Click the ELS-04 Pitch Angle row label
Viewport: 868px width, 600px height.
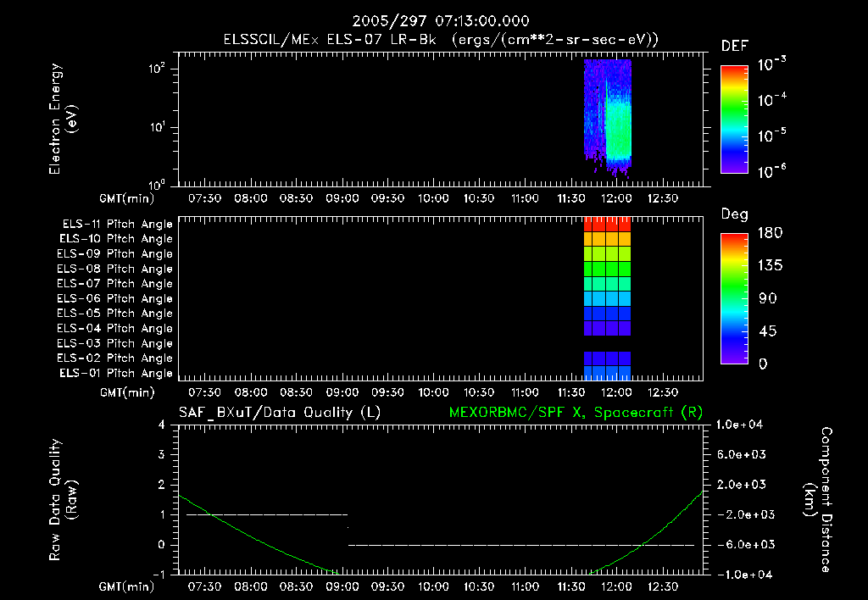(x=114, y=328)
